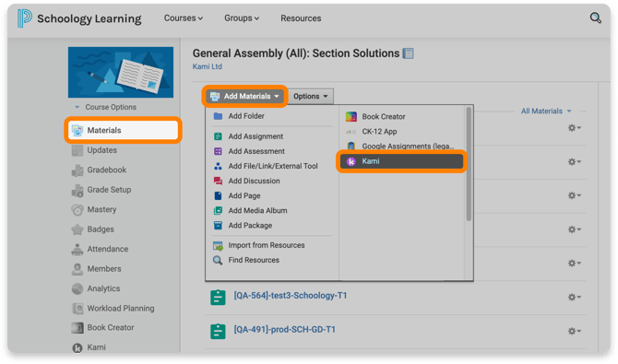
Task: Expand Course Options disclosure triangle
Action: (77, 107)
